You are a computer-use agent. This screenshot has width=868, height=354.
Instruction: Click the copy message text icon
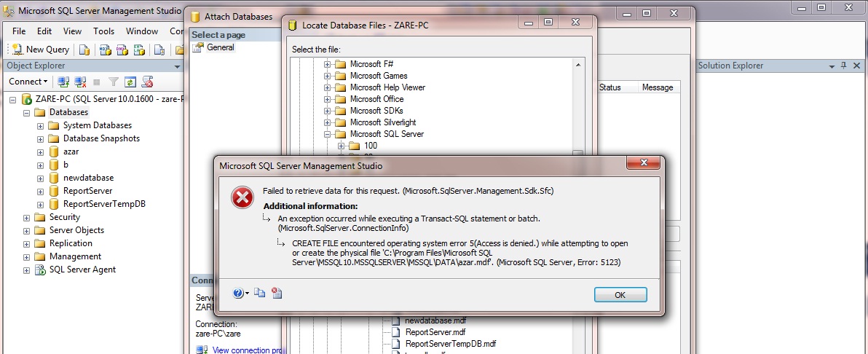tap(259, 293)
